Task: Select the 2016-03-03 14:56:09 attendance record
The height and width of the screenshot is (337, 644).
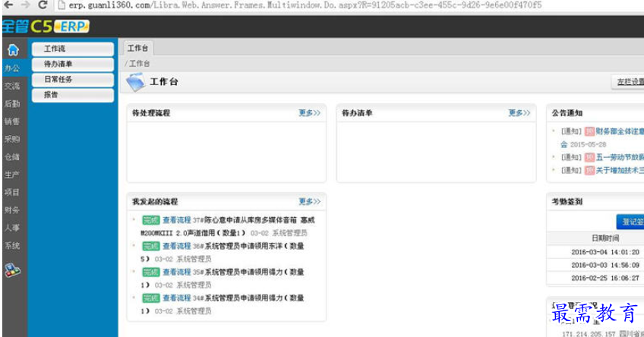Action: [x=605, y=265]
